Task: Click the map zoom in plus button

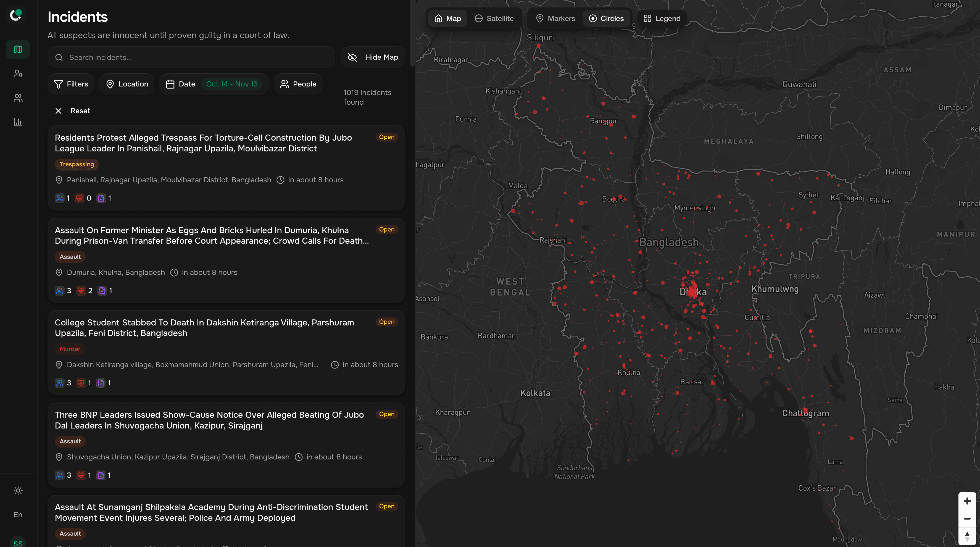Action: 967,501
